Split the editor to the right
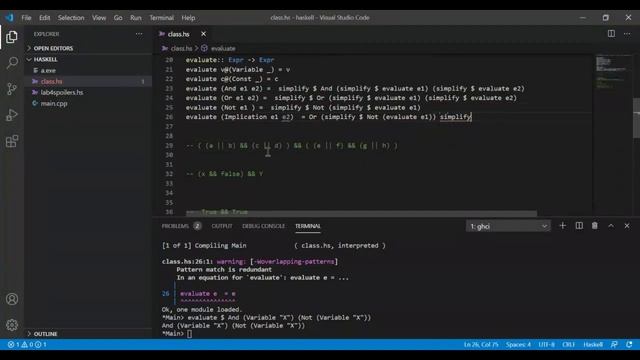This screenshot has height=360, width=640. 611,34
